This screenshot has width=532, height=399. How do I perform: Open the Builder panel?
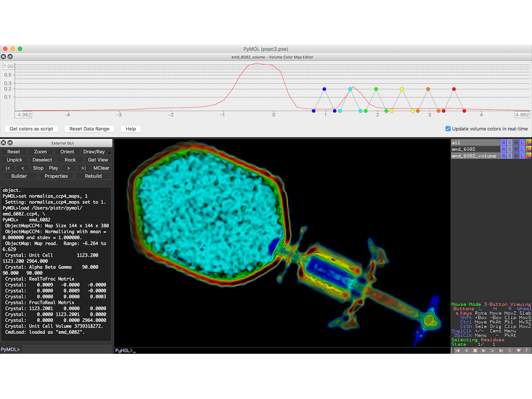coord(19,176)
